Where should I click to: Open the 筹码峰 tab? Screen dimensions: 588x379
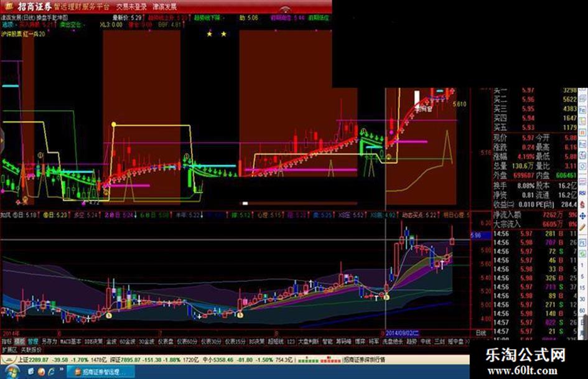(343, 342)
